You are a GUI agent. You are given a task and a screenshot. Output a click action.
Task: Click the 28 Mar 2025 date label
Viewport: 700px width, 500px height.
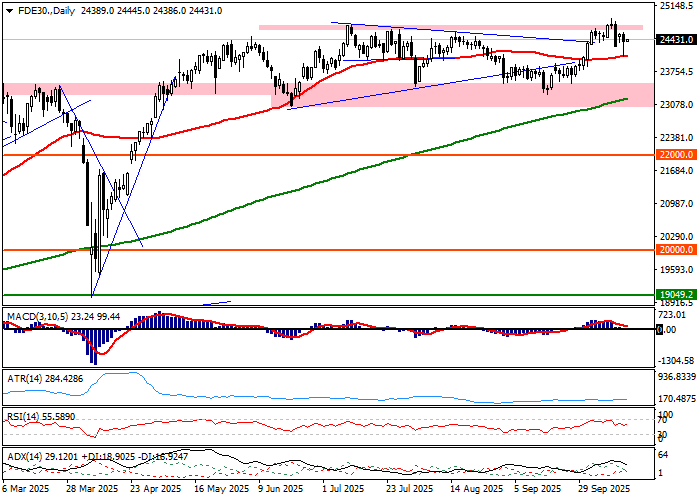point(92,491)
